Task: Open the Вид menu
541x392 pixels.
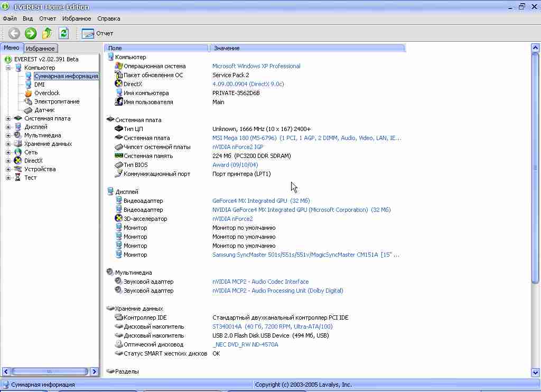Action: [x=27, y=18]
